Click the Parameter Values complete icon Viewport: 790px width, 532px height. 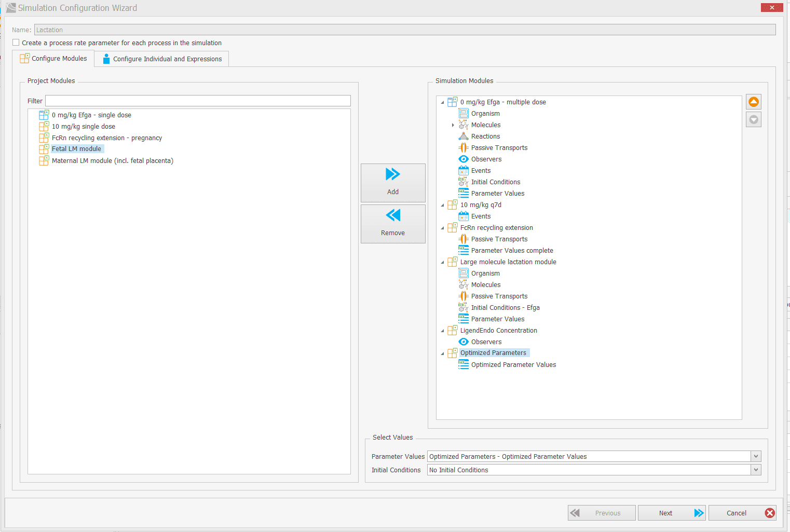[464, 250]
